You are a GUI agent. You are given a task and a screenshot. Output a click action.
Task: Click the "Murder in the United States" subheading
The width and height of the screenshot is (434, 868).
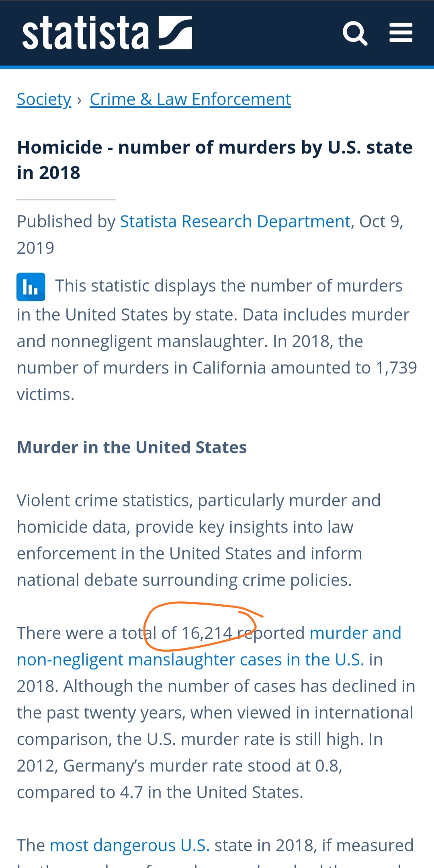pos(132,447)
